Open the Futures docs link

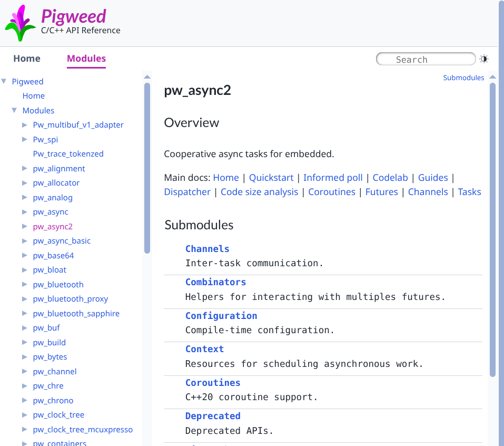[381, 192]
